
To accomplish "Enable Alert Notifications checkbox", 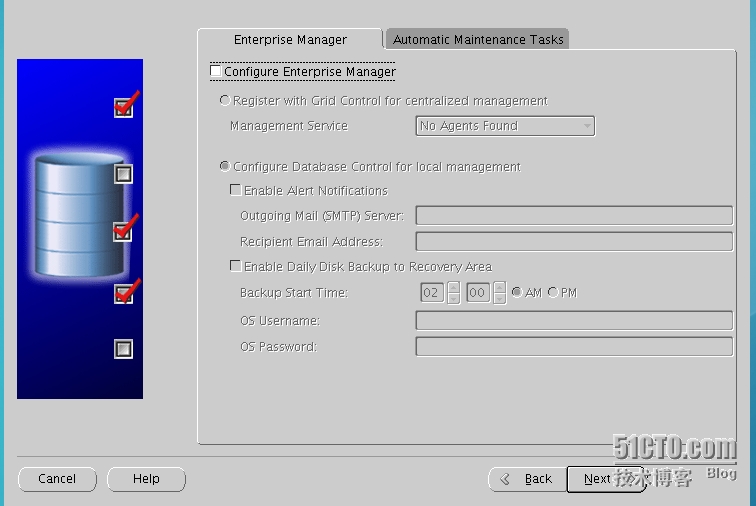I will (x=235, y=190).
